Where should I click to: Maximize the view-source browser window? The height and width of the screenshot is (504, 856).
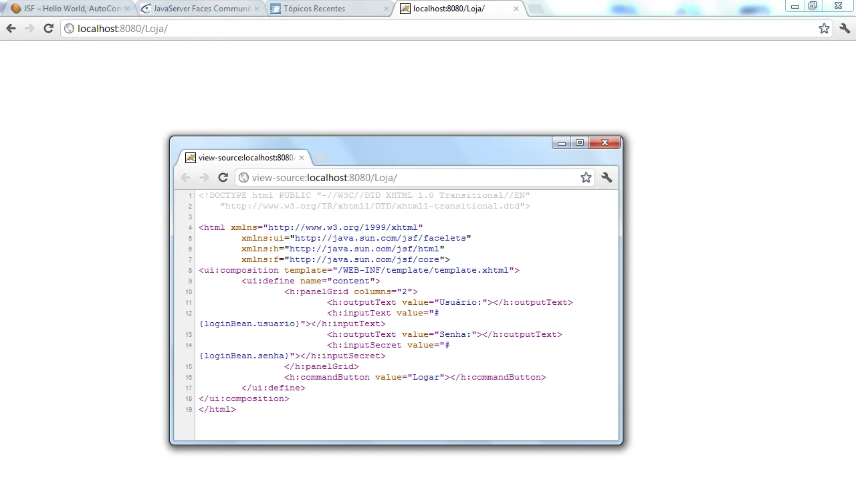(580, 142)
